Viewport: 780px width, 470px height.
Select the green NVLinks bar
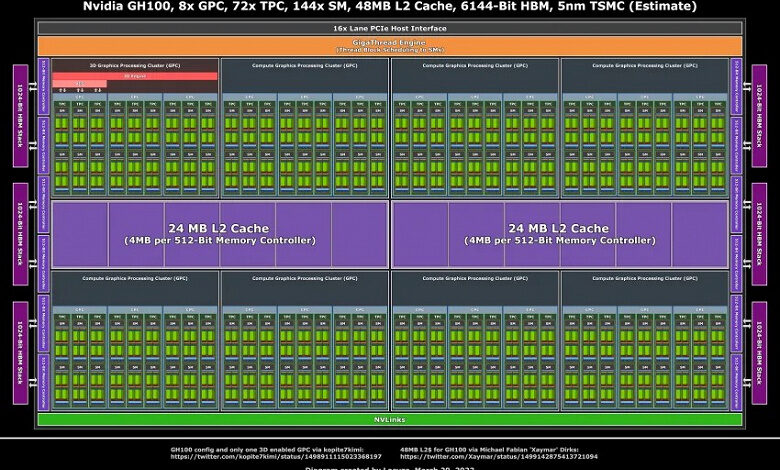pos(390,420)
